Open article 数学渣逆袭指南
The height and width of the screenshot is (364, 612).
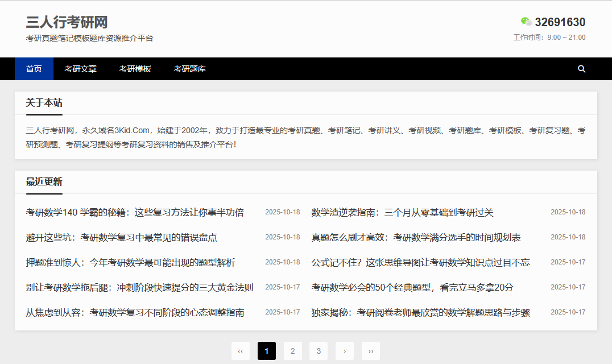[402, 213]
